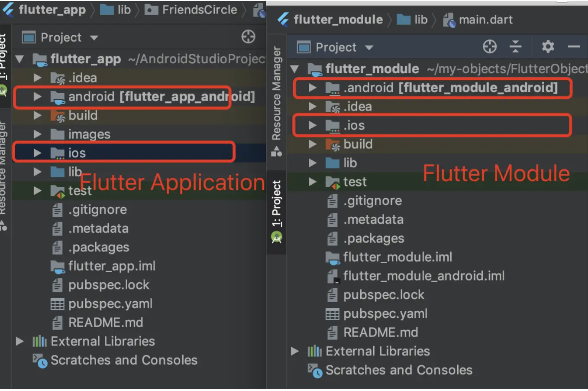Screen dimensions: 588x391
Task: Click flutter_module.iml file icon
Action: (333, 257)
